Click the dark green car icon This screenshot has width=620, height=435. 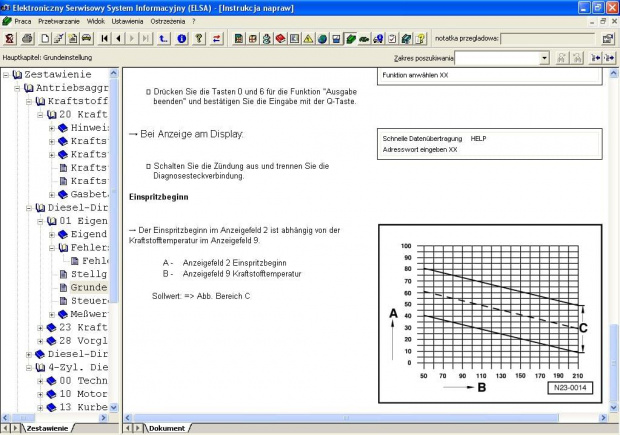[x=364, y=38]
